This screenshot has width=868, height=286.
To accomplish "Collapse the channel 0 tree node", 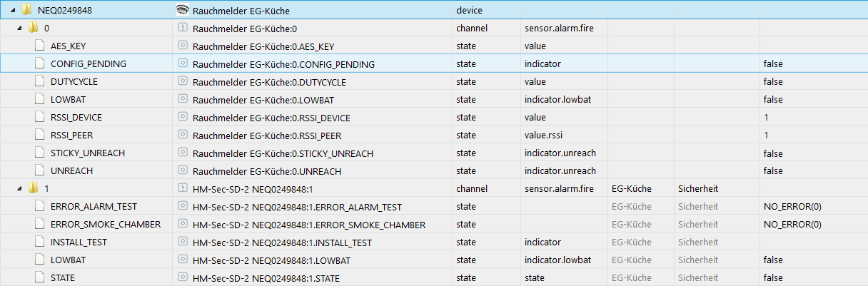I will click(x=19, y=29).
